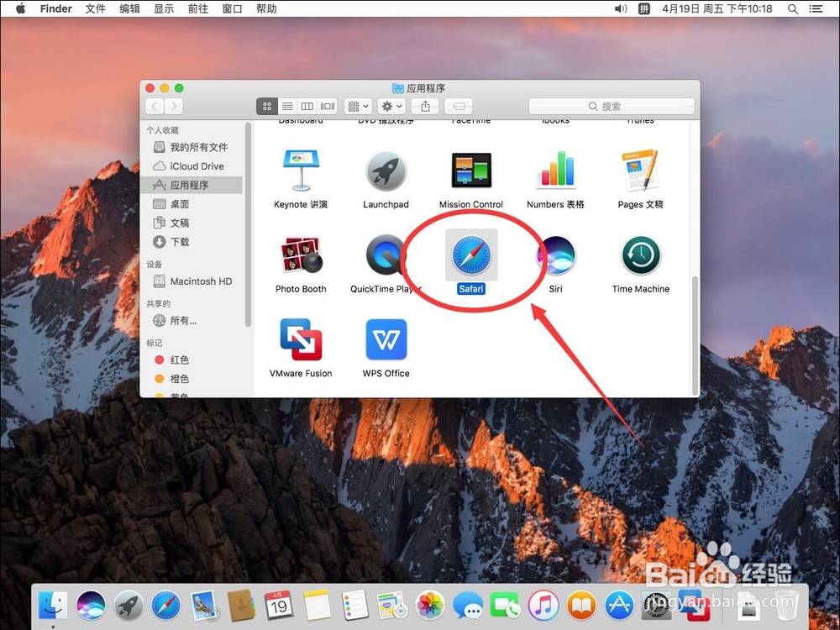The image size is (840, 630).
Task: Open iCloud Drive in the sidebar
Action: (191, 166)
